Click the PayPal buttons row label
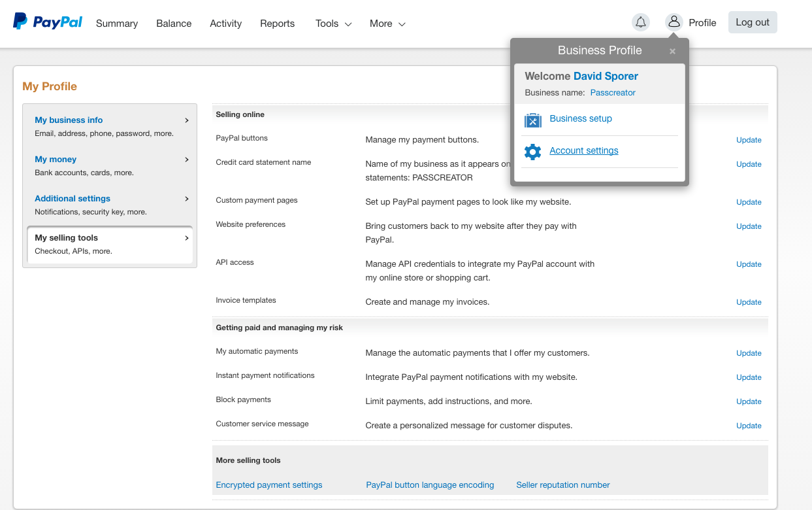 (x=242, y=138)
